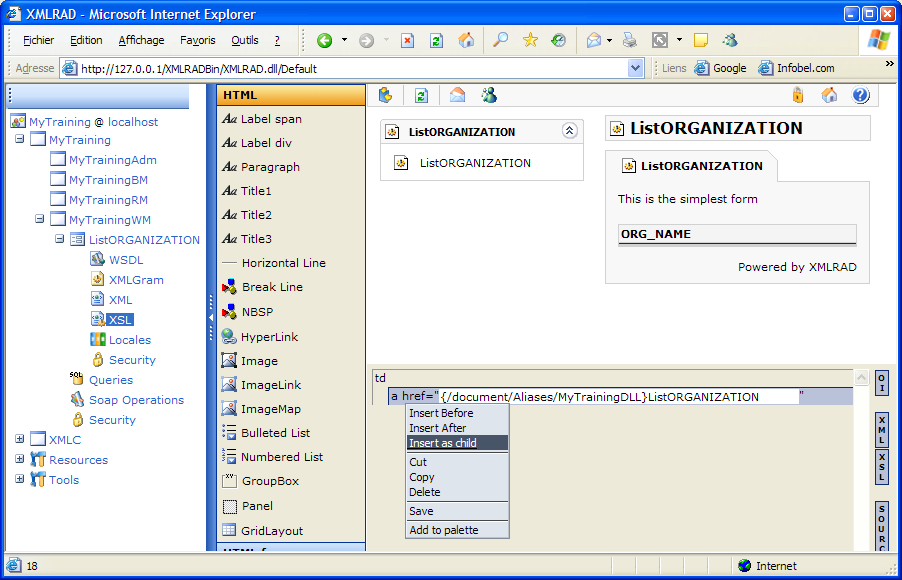This screenshot has width=902, height=580.
Task: Collapse the MyTrainingWM tree node
Action: (x=40, y=219)
